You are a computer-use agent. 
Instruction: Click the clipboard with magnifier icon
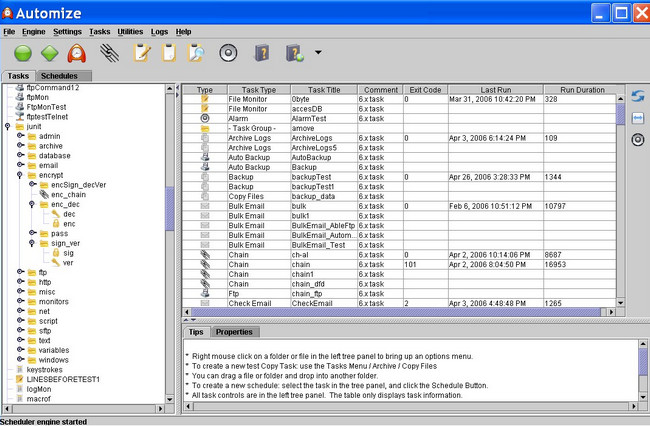click(x=196, y=53)
